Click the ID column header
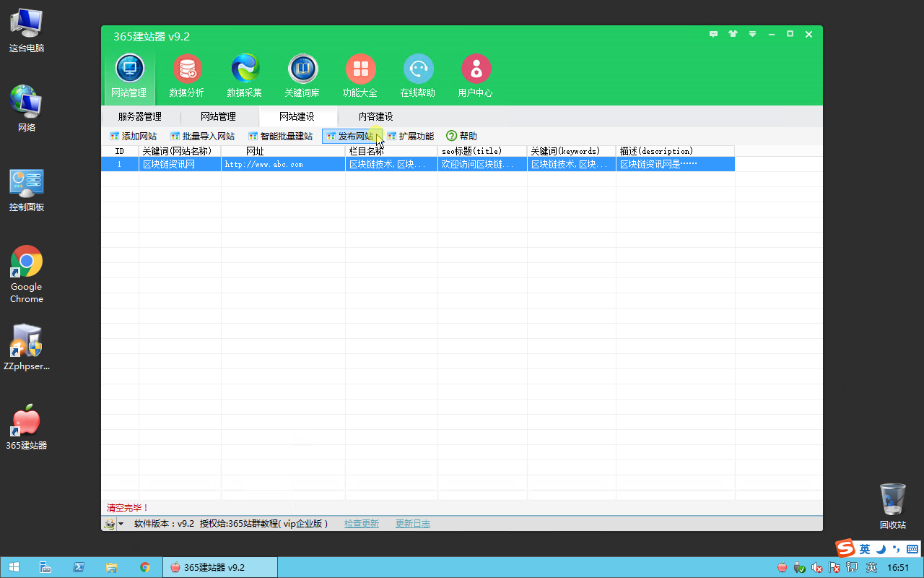 pyautogui.click(x=120, y=151)
